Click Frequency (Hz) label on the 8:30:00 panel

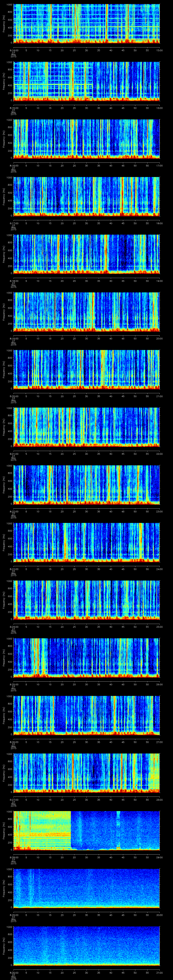click(x=4, y=945)
